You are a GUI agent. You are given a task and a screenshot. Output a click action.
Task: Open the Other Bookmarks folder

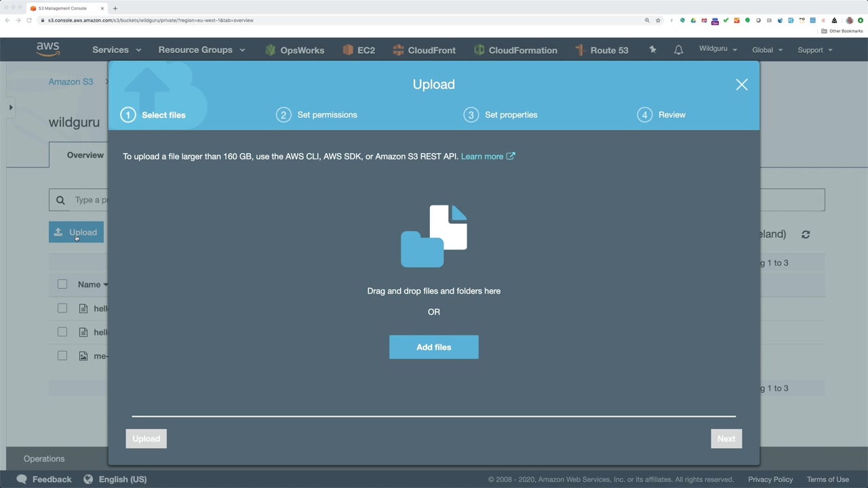tap(842, 31)
